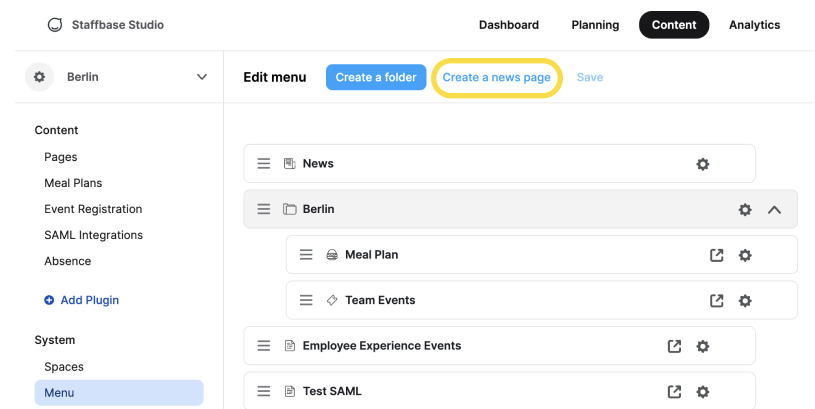Click the newspaper icon beside News
815x409 pixels.
(290, 164)
